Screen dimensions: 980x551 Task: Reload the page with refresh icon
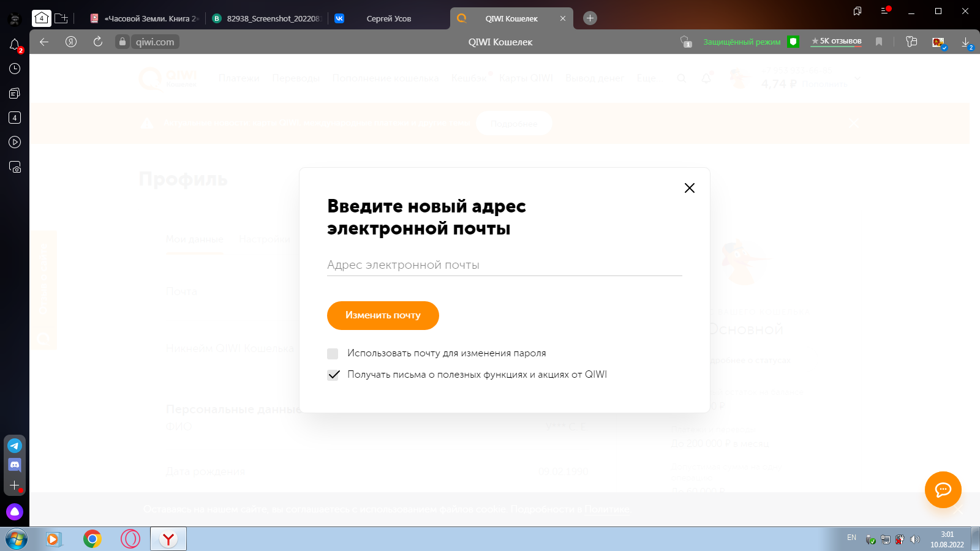98,42
